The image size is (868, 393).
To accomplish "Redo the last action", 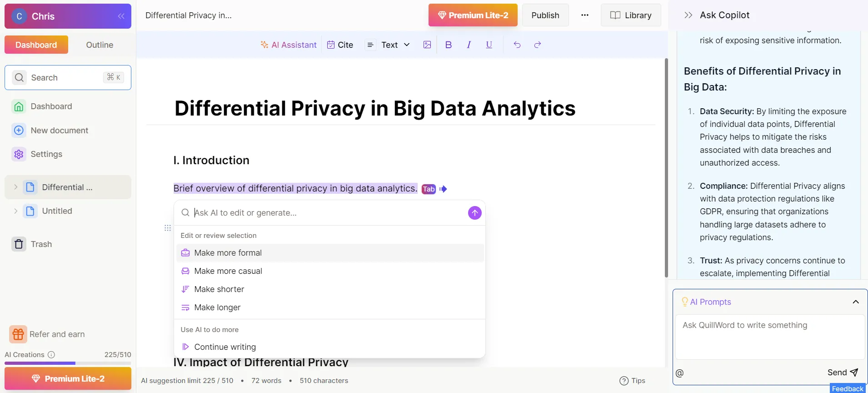I will (538, 45).
